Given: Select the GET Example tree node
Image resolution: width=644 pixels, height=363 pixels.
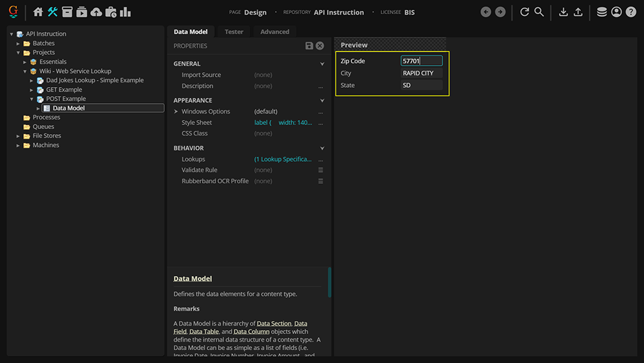Looking at the screenshot, I should point(64,90).
